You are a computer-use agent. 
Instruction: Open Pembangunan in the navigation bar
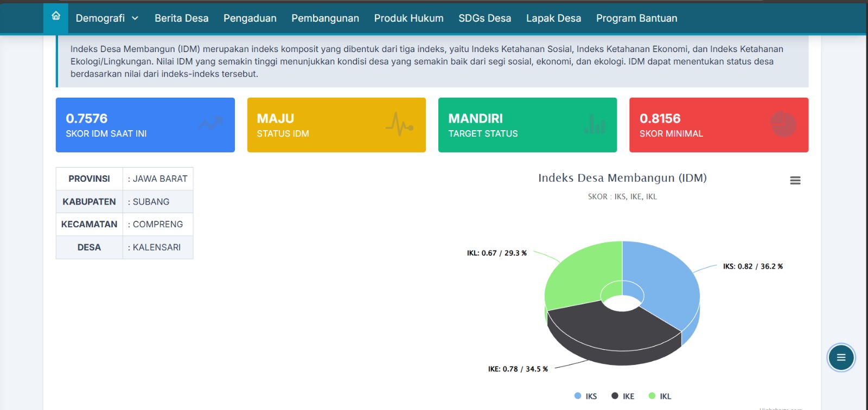pyautogui.click(x=325, y=18)
